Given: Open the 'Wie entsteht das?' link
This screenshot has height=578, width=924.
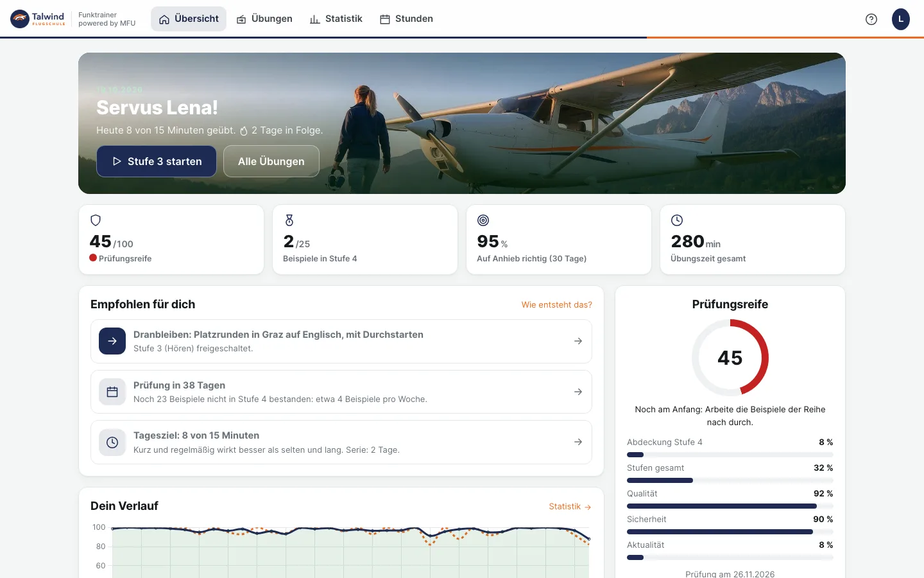Looking at the screenshot, I should coord(557,304).
